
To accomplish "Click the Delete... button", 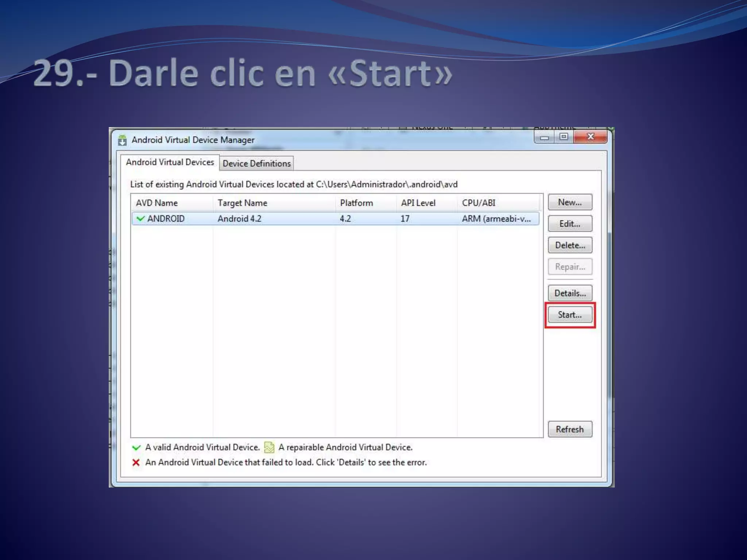I will tap(570, 245).
